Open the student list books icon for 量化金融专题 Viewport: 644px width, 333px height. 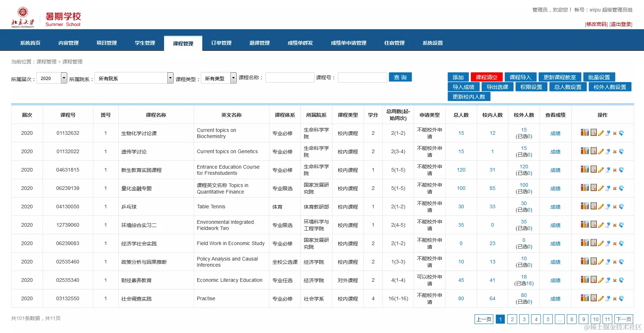pos(585,188)
